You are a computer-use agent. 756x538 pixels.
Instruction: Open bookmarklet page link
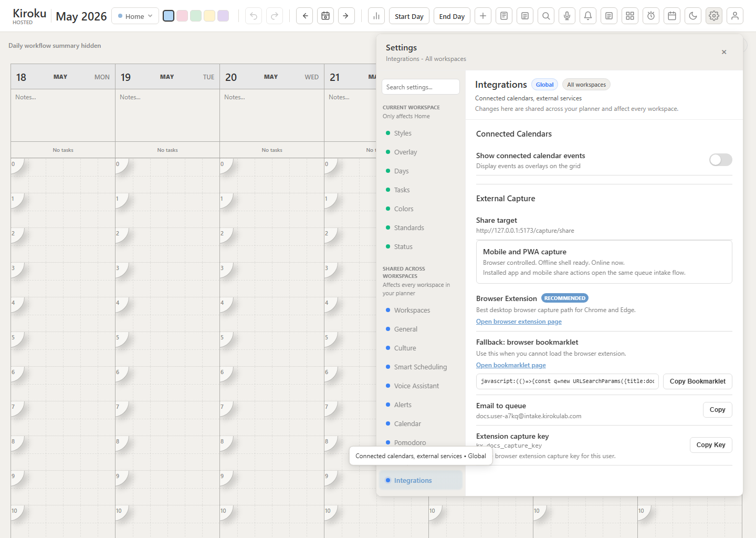(511, 365)
